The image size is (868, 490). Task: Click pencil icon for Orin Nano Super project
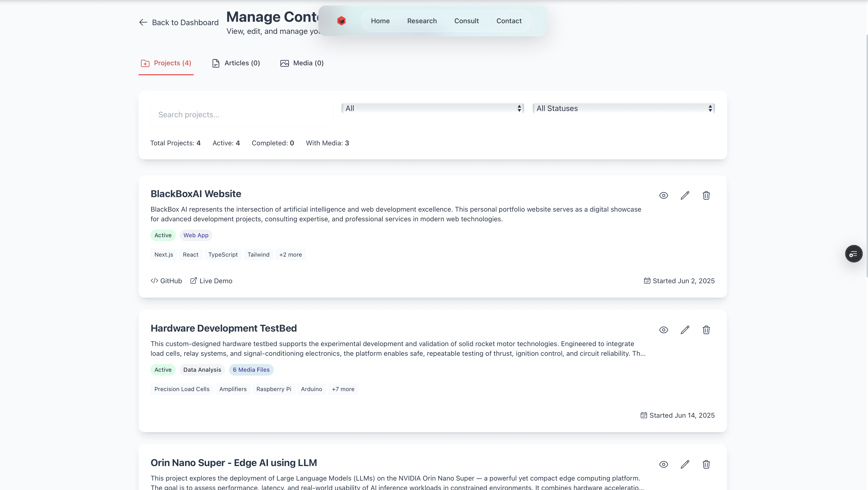click(x=685, y=464)
